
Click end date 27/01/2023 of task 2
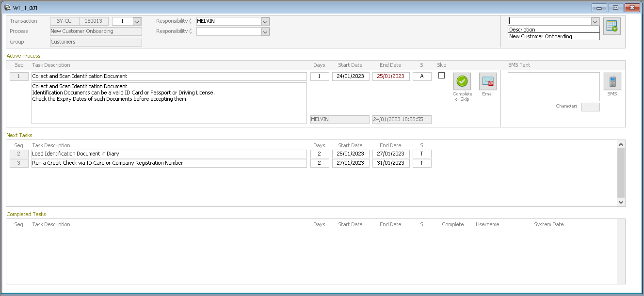[x=391, y=154]
